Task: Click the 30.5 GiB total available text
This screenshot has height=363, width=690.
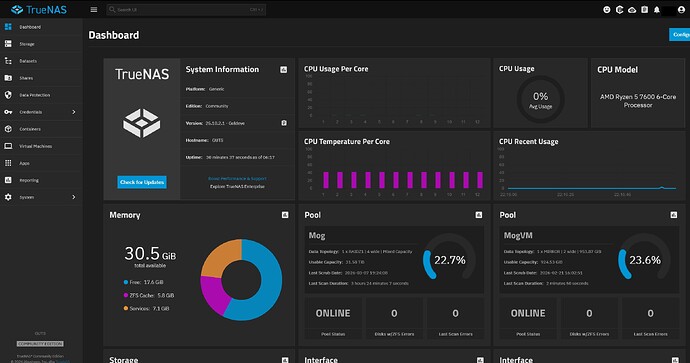Action: [150, 257]
